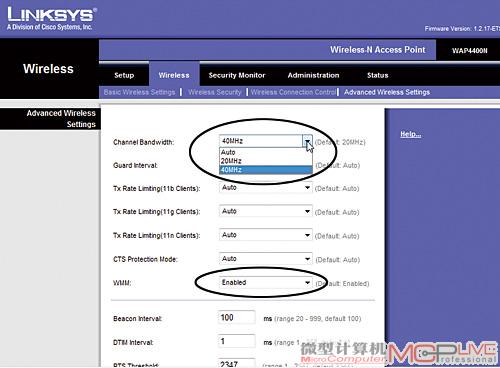Open the Security Monitor tab
The height and width of the screenshot is (368, 500).
[237, 75]
